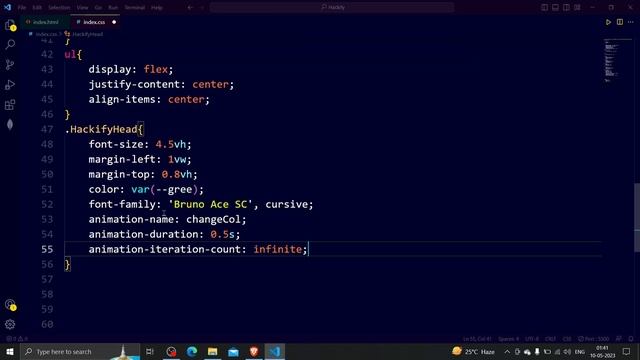Toggle secondary side bar layout icon
Screen dimensions: 640x360
[x=566, y=7]
